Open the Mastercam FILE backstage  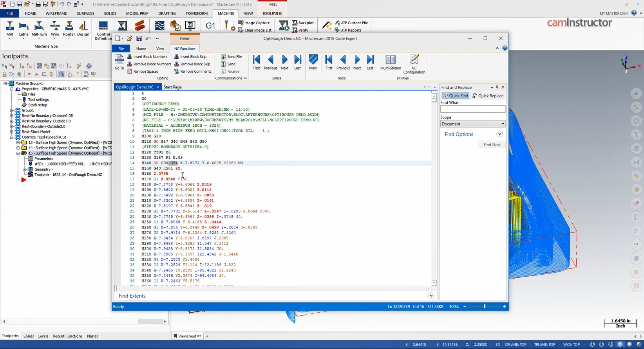[x=10, y=13]
